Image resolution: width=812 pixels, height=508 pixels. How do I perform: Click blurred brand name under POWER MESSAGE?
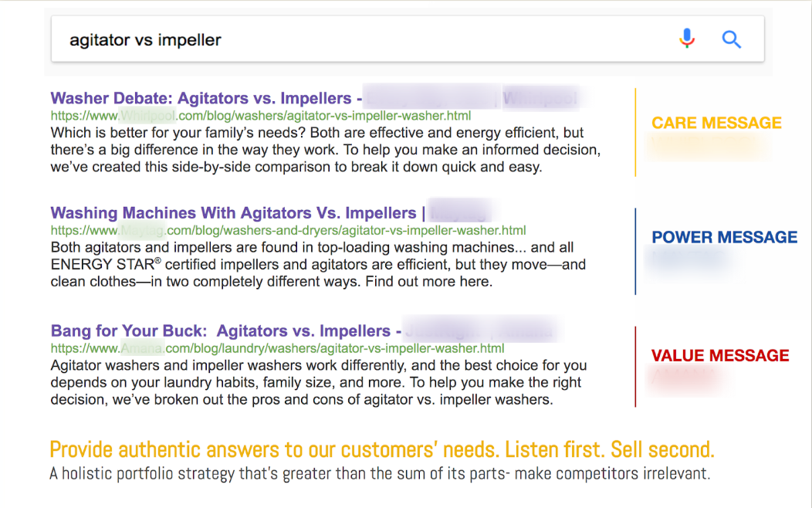click(x=689, y=259)
